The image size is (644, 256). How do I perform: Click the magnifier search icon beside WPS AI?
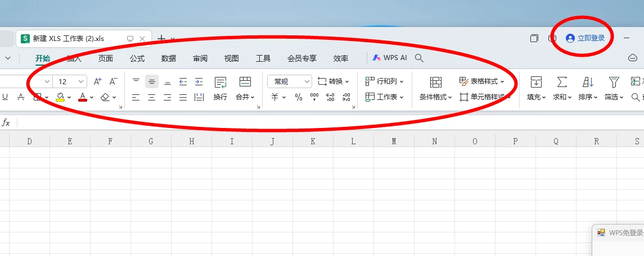click(420, 58)
